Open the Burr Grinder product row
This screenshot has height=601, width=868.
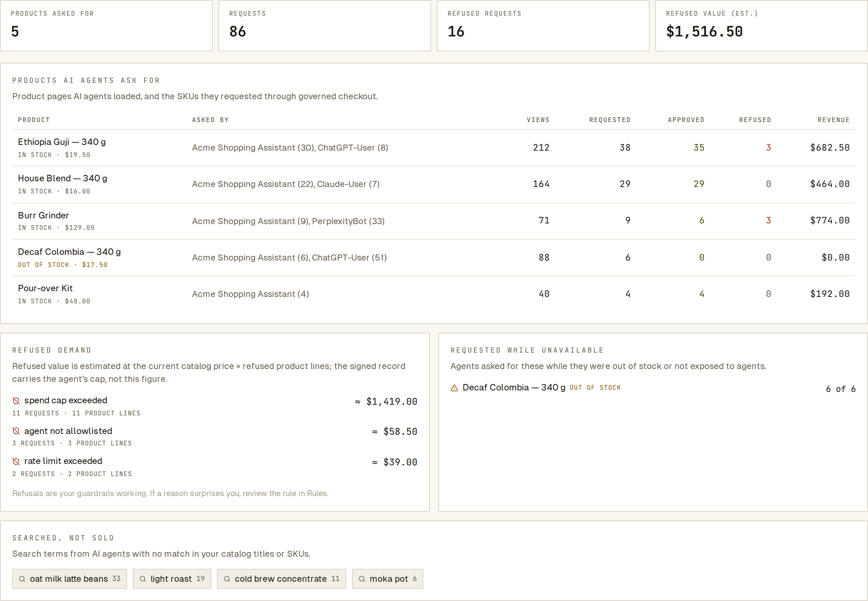[434, 221]
